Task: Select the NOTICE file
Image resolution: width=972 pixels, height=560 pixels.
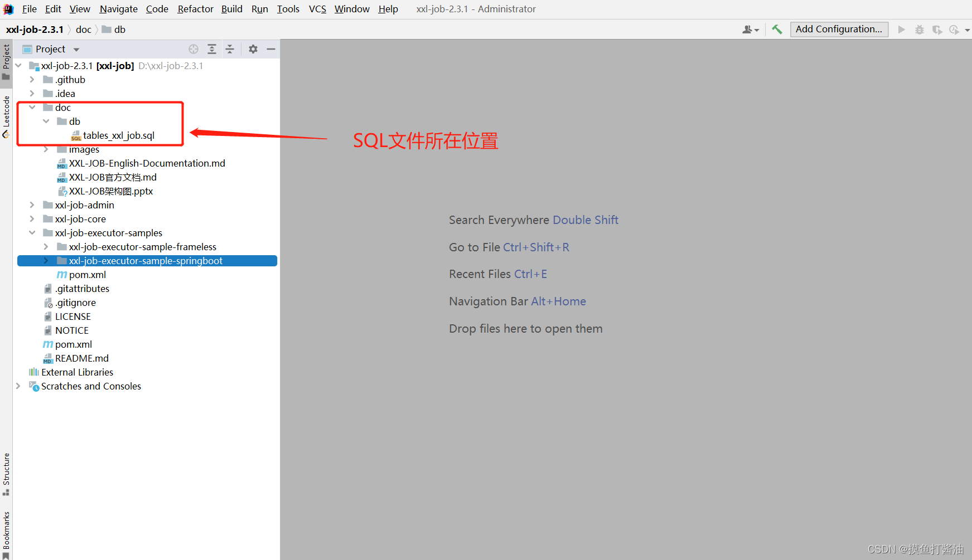Action: tap(71, 330)
